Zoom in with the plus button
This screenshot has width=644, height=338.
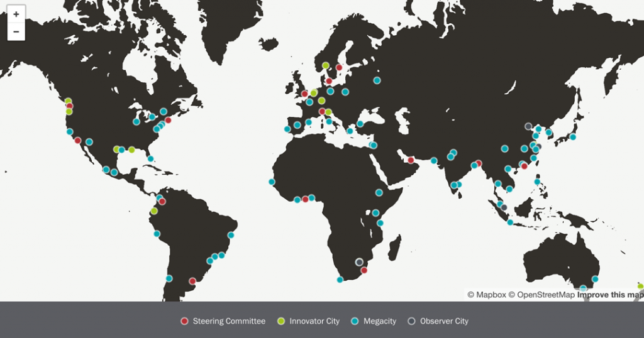(16, 14)
